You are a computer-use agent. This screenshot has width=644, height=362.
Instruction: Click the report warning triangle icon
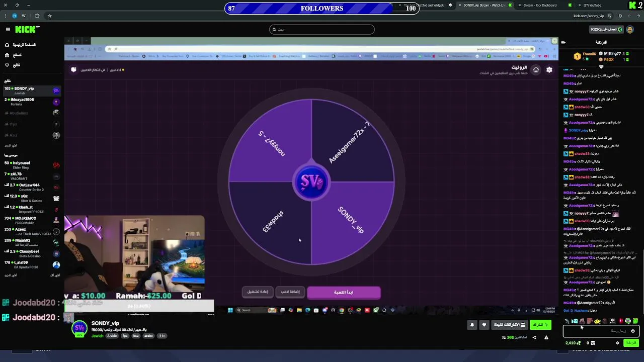tap(546, 337)
